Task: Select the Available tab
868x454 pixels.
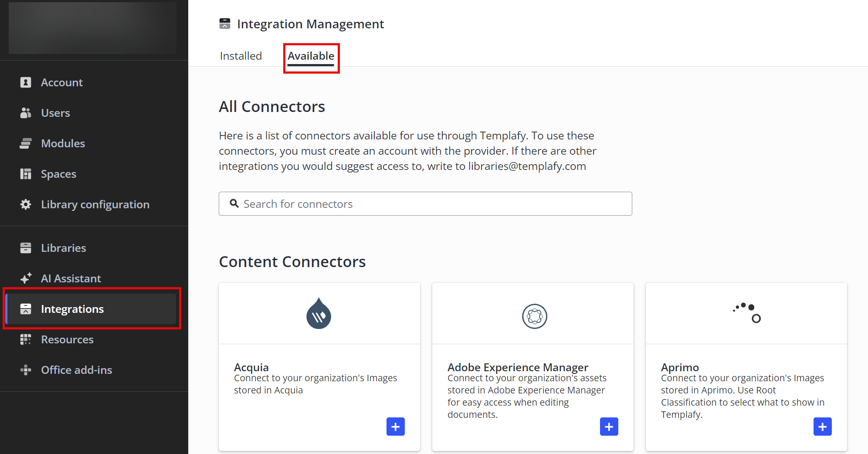Action: point(311,56)
